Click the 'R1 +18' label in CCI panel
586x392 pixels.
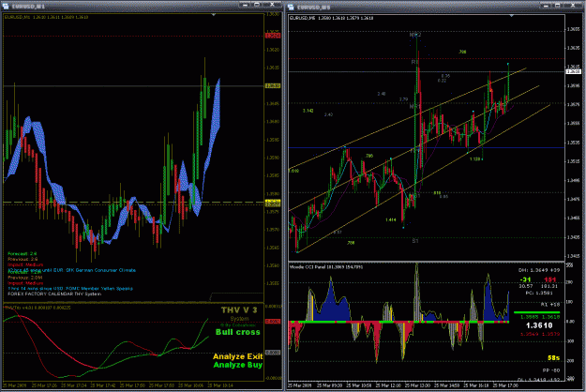coord(551,305)
